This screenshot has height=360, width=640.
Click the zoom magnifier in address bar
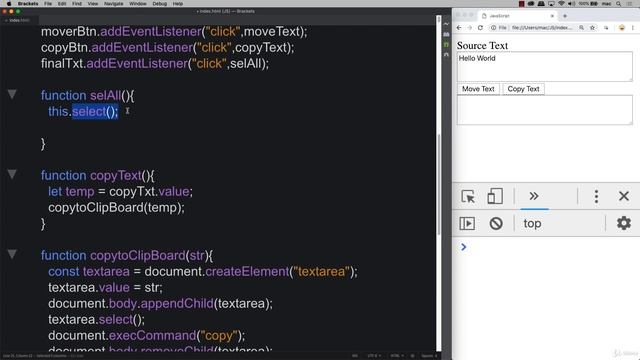click(x=581, y=28)
